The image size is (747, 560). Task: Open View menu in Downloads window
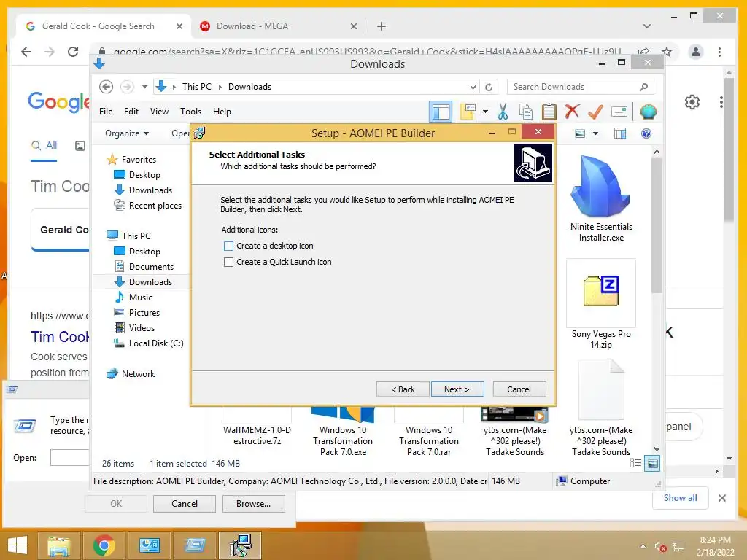click(159, 112)
